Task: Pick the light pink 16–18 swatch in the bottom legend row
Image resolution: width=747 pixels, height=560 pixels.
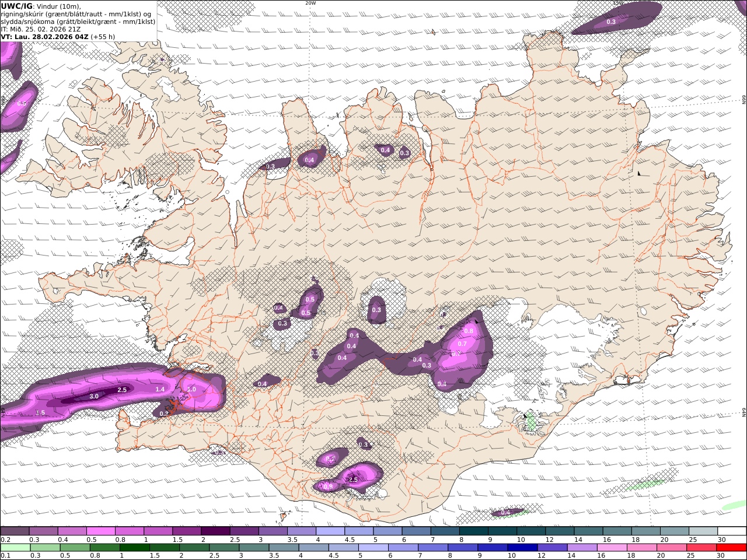Action: point(612,548)
